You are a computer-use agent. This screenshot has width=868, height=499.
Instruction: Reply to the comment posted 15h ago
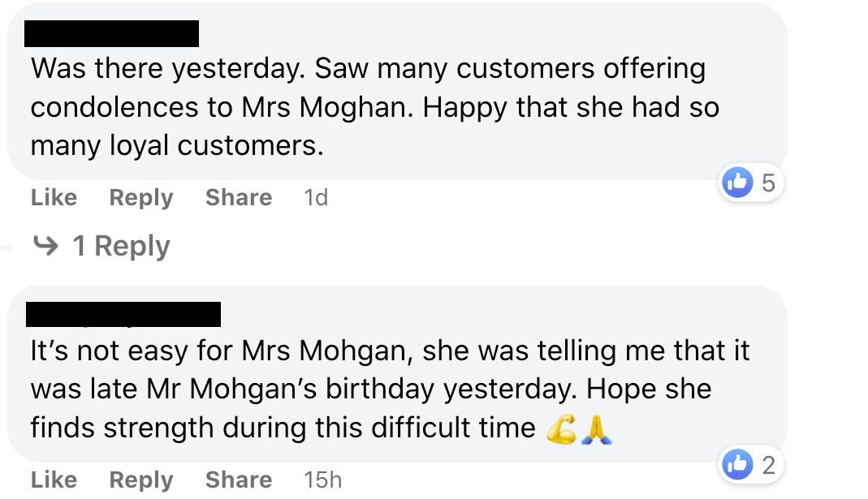tap(141, 480)
